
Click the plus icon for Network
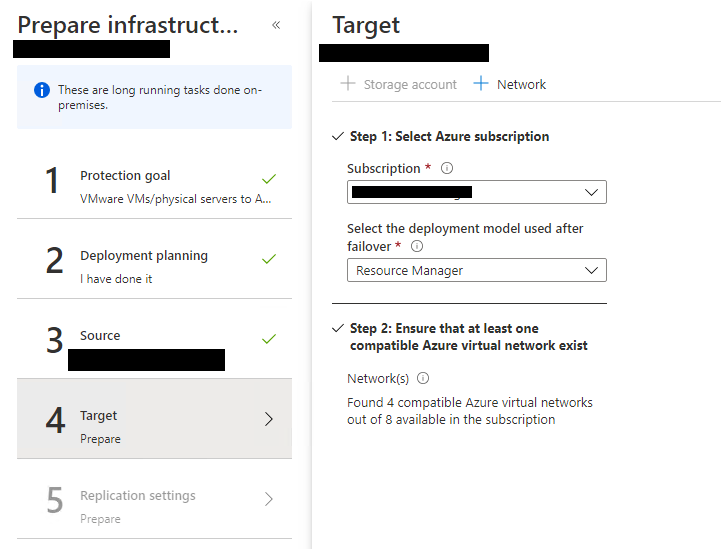(481, 84)
